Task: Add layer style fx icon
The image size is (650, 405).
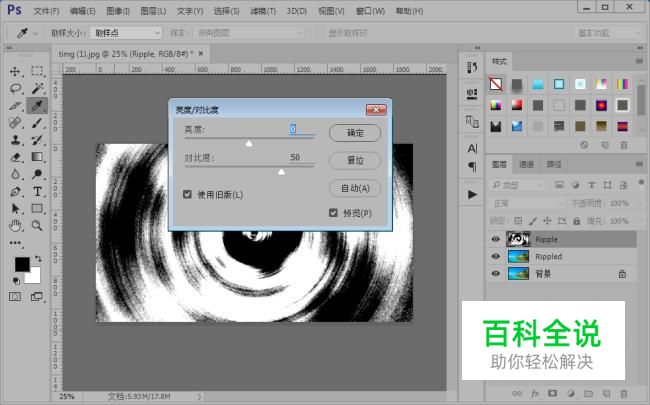Action: click(535, 393)
